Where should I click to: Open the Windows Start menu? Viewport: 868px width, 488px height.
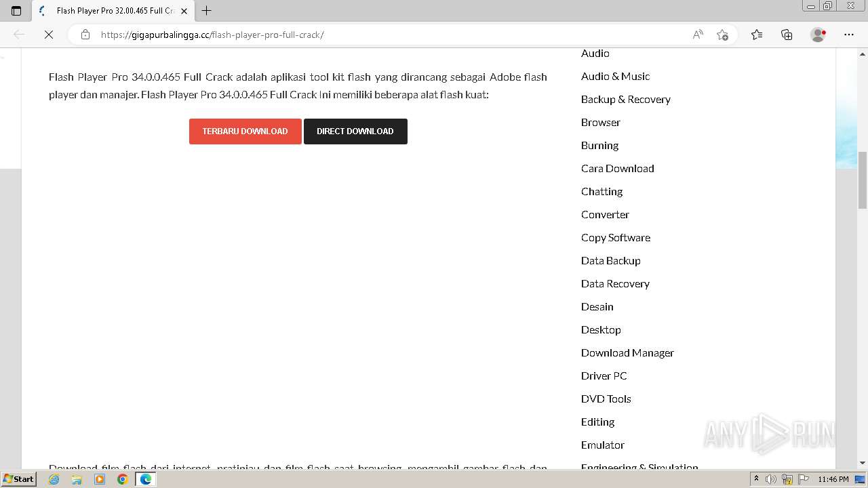18,479
